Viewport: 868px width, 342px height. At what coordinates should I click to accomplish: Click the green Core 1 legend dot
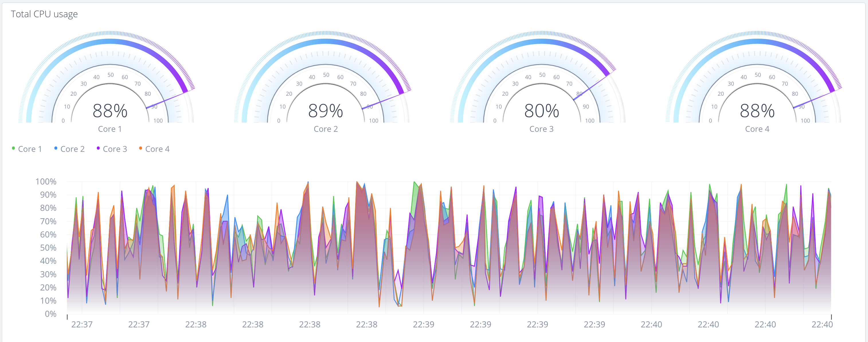pyautogui.click(x=13, y=148)
